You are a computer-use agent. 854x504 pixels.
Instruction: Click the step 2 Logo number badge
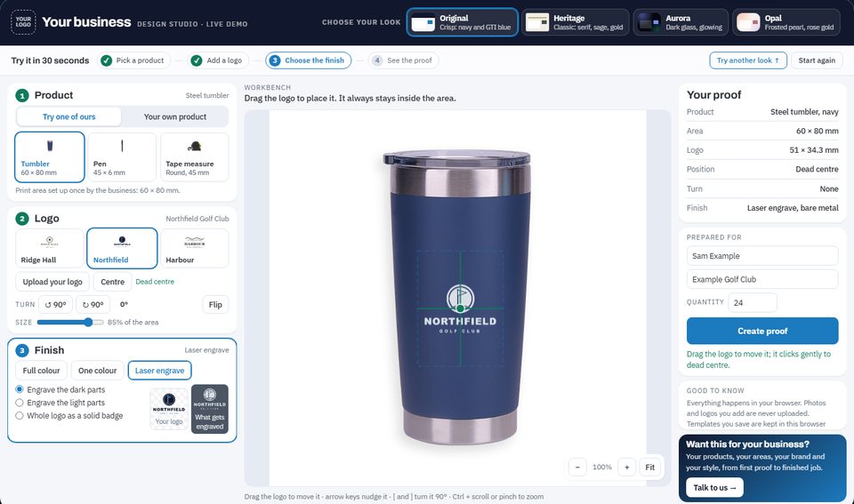(x=21, y=219)
